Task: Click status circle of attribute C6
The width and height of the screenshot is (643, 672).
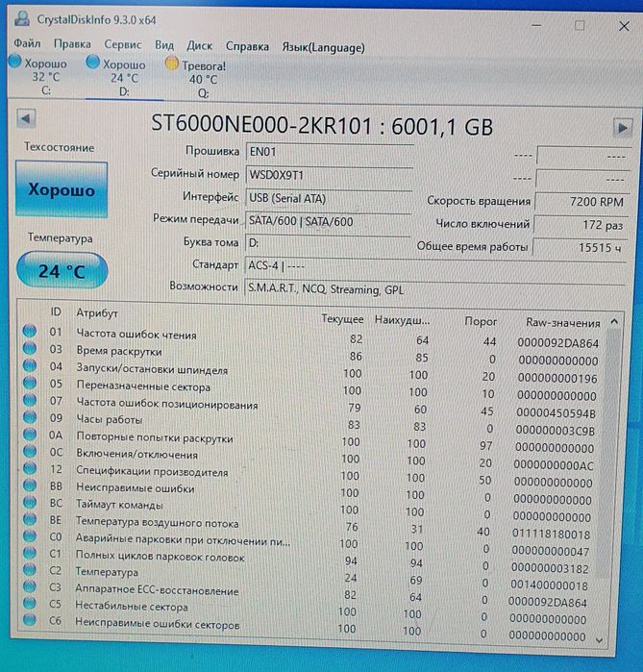Action: tap(30, 620)
